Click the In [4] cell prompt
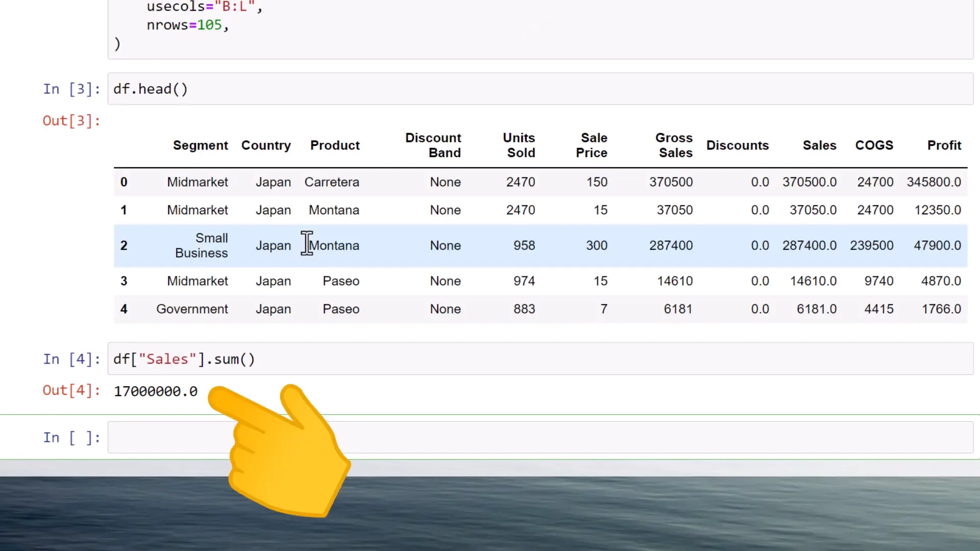Screen dimensions: 980x551 click(x=71, y=359)
